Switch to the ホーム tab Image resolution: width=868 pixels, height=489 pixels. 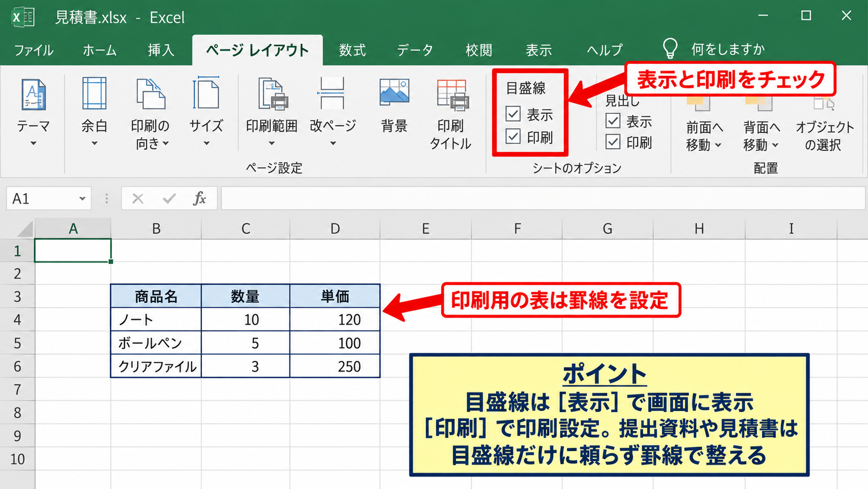pyautogui.click(x=100, y=50)
